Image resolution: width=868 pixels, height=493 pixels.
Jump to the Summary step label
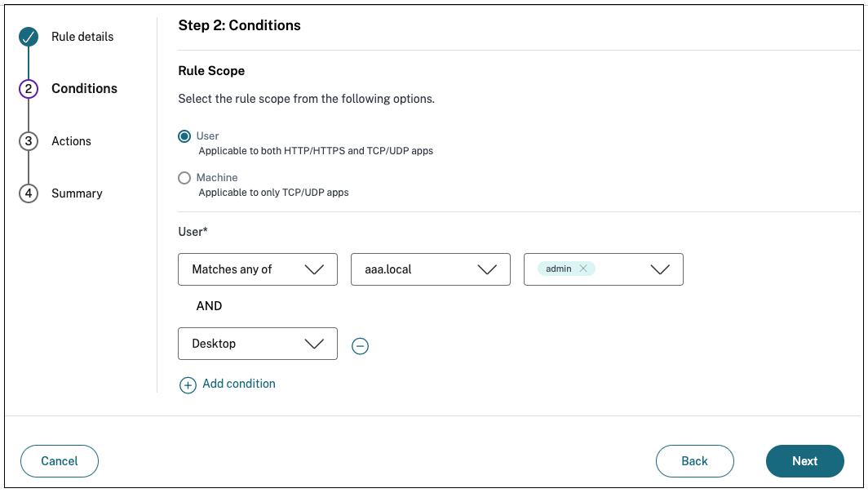click(x=77, y=193)
